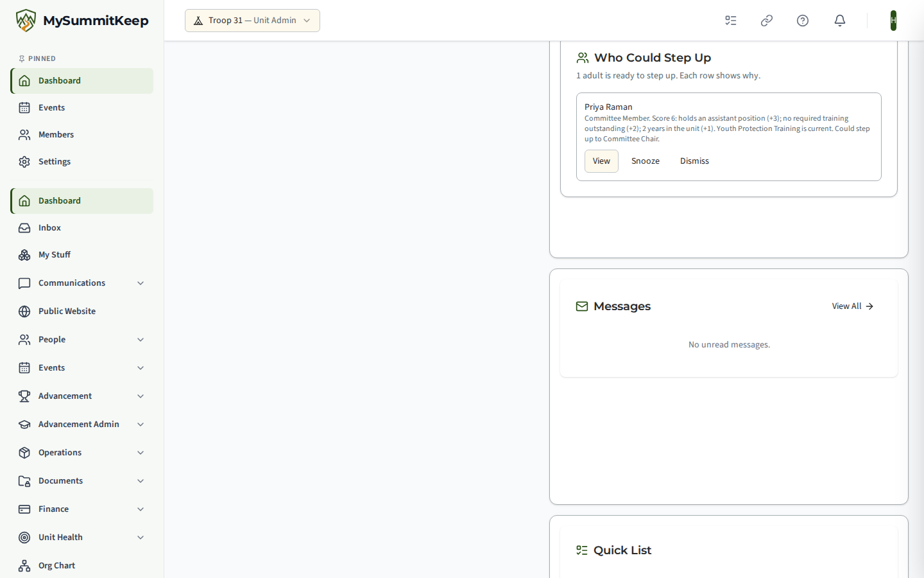This screenshot has height=578, width=924.
Task: Click the Priya Raman name
Action: (608, 107)
